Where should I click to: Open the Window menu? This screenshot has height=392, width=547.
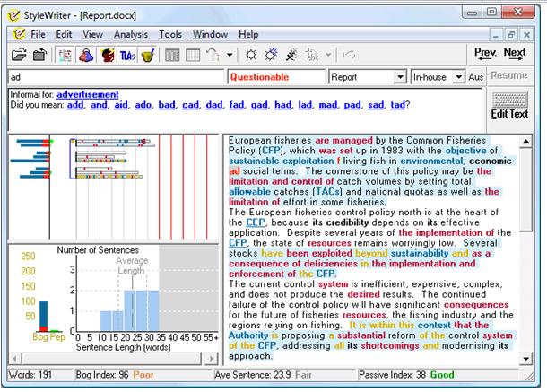(x=211, y=35)
